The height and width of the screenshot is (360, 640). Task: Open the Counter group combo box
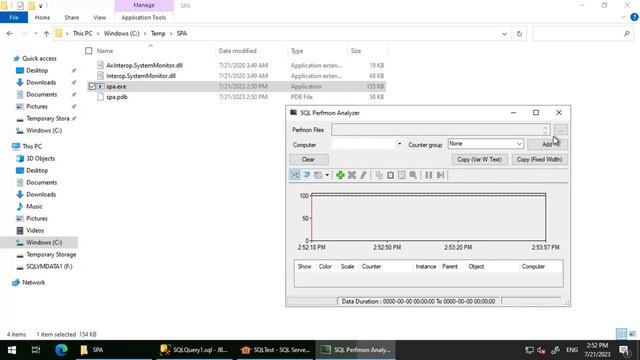(x=485, y=144)
